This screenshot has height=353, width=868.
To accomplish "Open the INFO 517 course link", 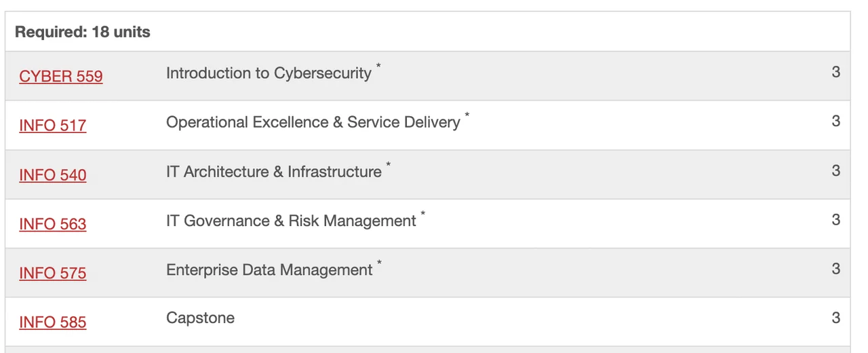I will (53, 126).
